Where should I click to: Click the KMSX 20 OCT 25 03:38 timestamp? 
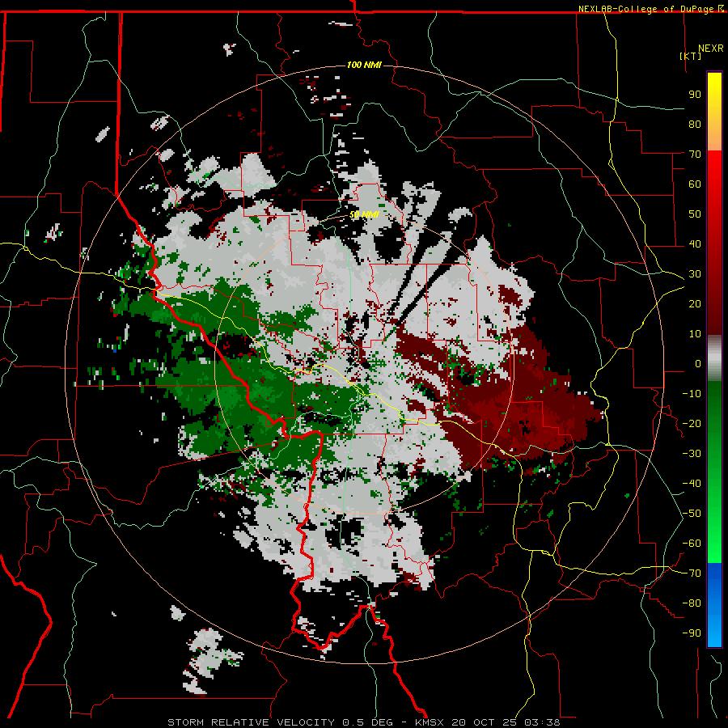[488, 722]
